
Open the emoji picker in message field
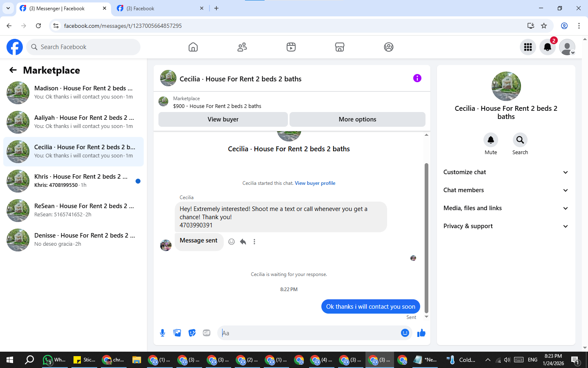405,333
